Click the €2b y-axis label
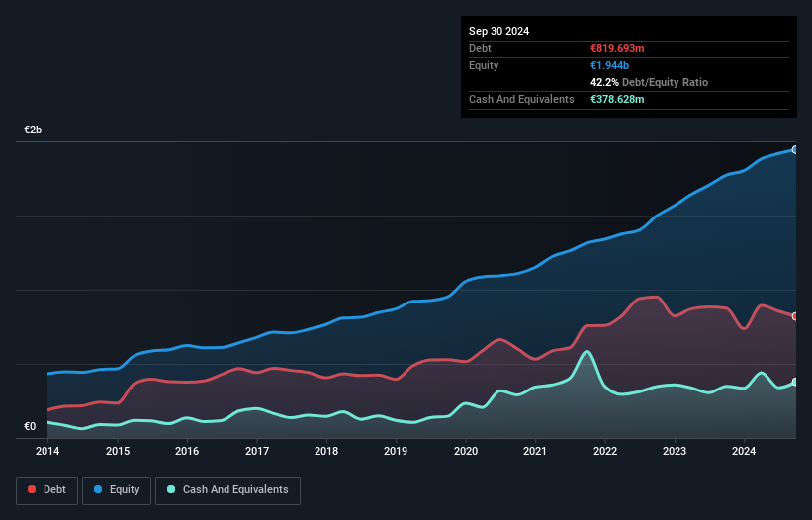This screenshot has height=520, width=812. pyautogui.click(x=33, y=130)
